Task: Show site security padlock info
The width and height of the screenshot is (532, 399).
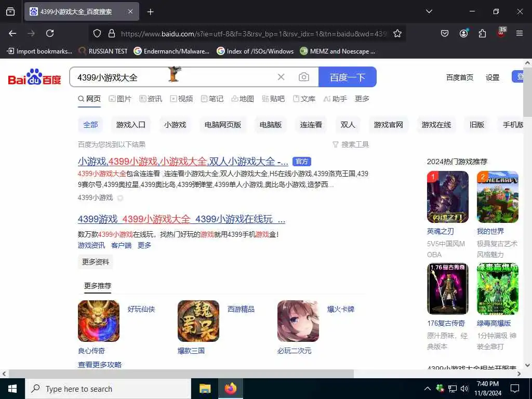Action: 112,33
